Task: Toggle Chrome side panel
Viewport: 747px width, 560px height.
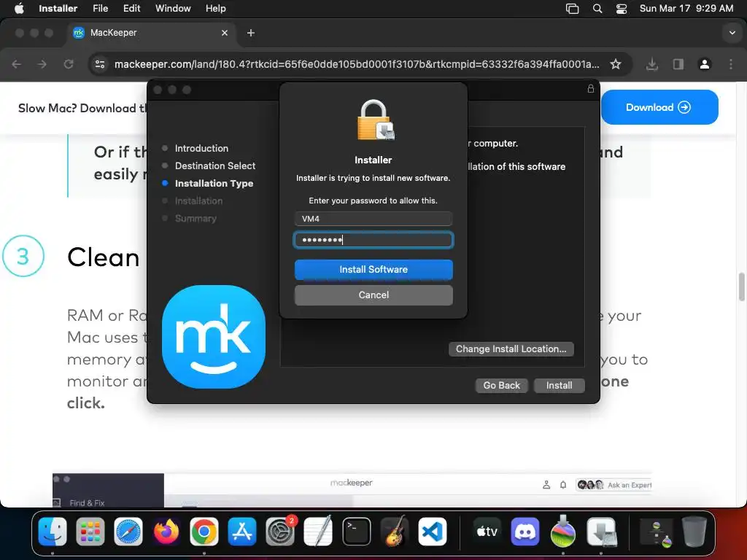Action: (678, 64)
